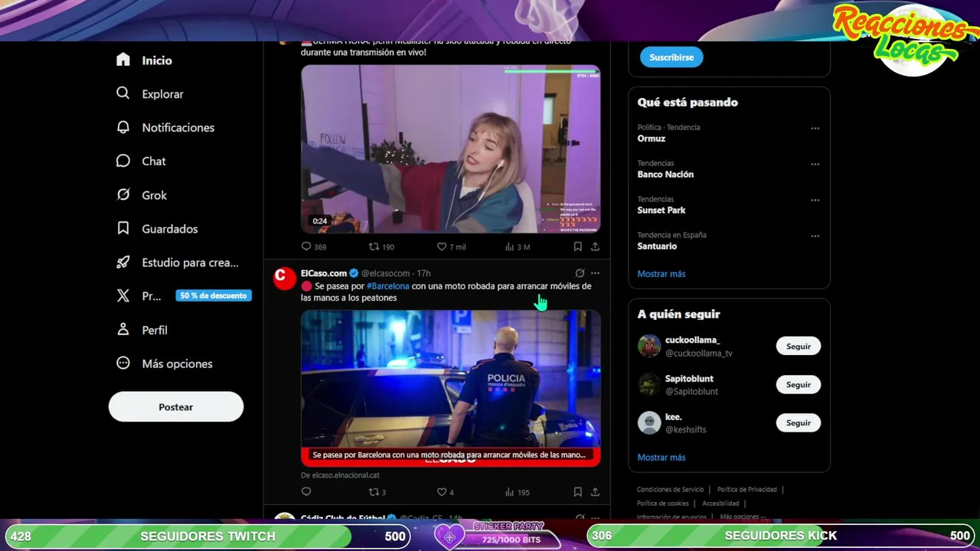Follow cuckoollama_ with Seguir button
Viewport: 980px width, 551px height.
coord(799,347)
